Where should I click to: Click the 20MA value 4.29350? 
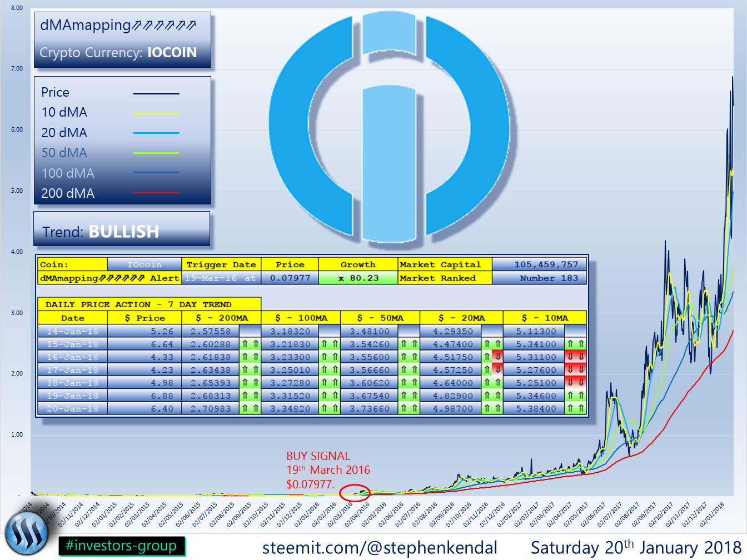click(x=450, y=331)
